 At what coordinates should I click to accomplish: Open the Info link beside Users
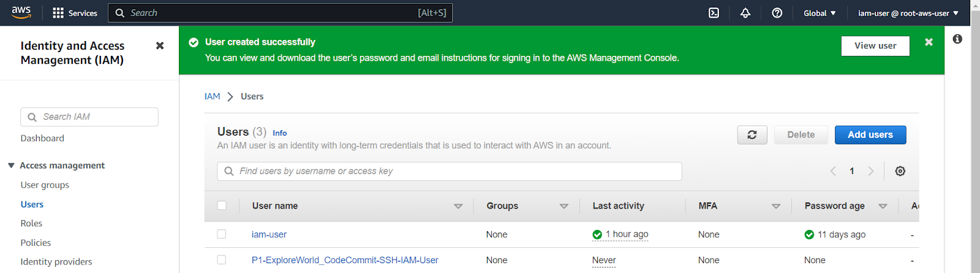[279, 133]
